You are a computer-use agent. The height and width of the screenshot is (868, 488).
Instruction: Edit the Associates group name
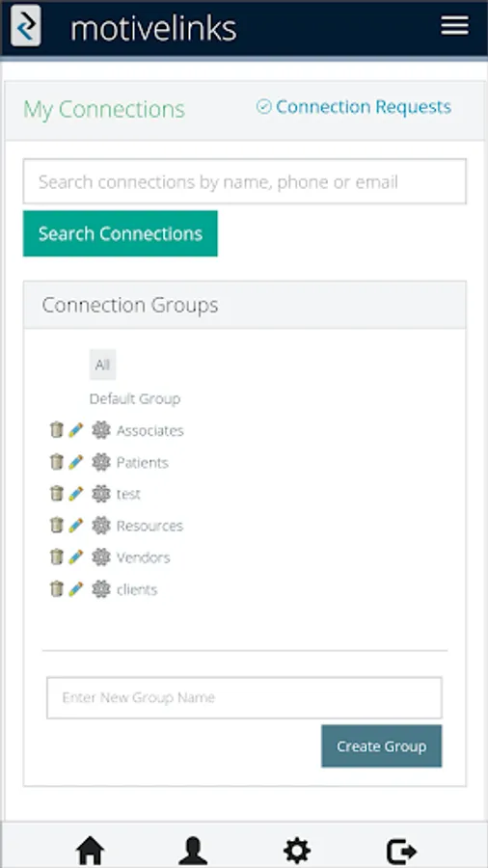pos(76,430)
